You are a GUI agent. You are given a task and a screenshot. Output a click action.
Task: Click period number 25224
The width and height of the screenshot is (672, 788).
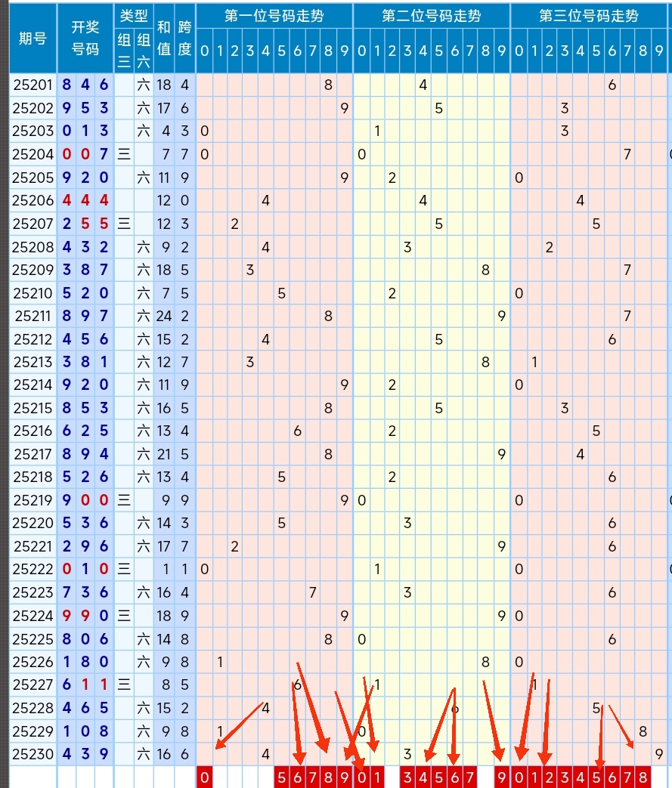click(x=33, y=616)
